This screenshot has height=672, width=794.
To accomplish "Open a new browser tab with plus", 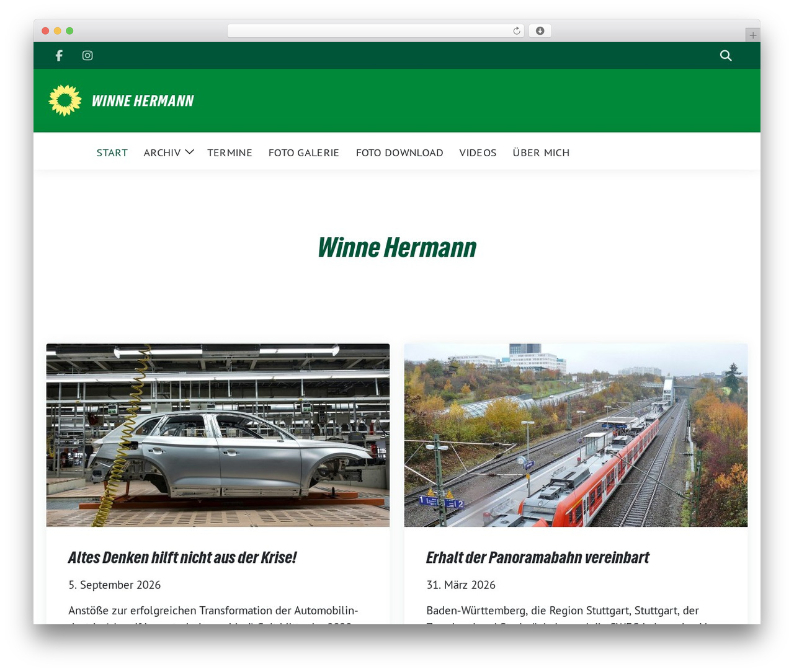I will click(x=752, y=35).
